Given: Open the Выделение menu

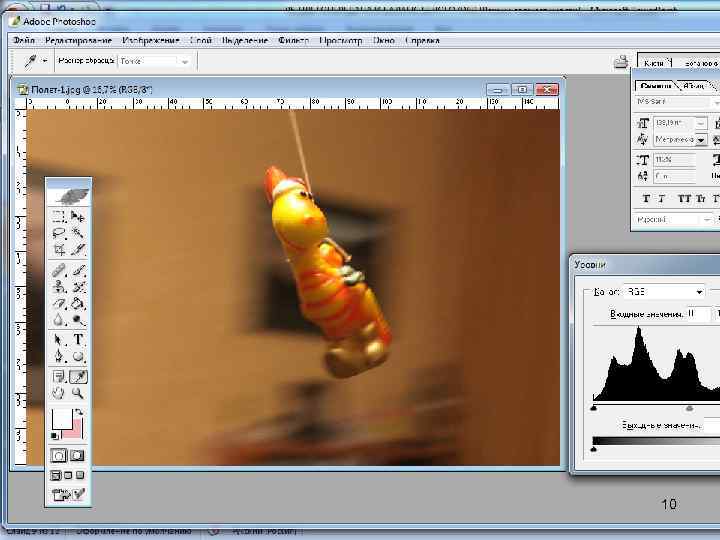Looking at the screenshot, I should 245,40.
